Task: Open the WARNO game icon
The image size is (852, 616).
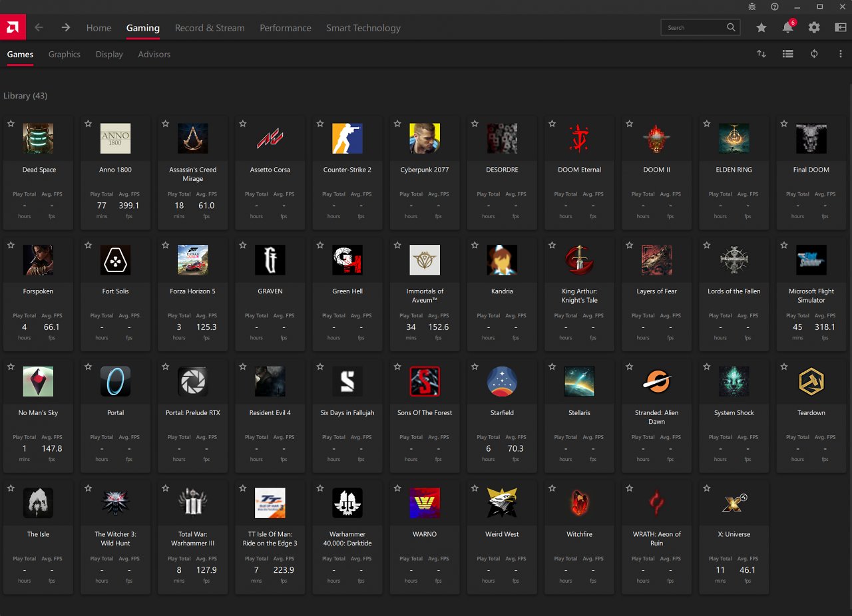Action: coord(425,503)
